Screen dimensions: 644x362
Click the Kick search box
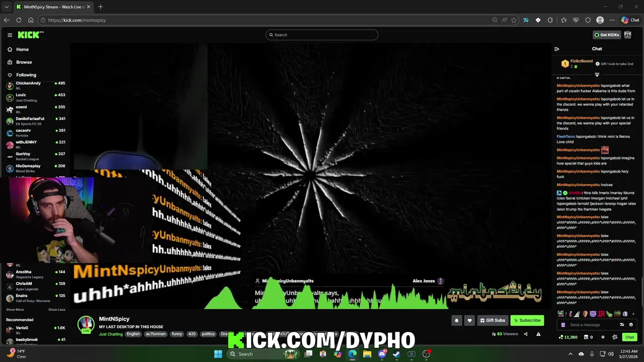click(322, 35)
